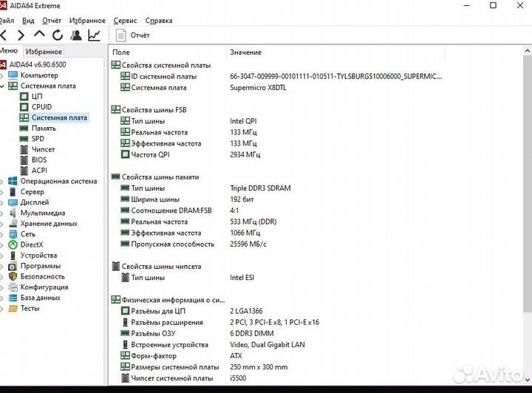Click the Мультимедиа speaker icon
The image size is (532, 393).
[13, 213]
